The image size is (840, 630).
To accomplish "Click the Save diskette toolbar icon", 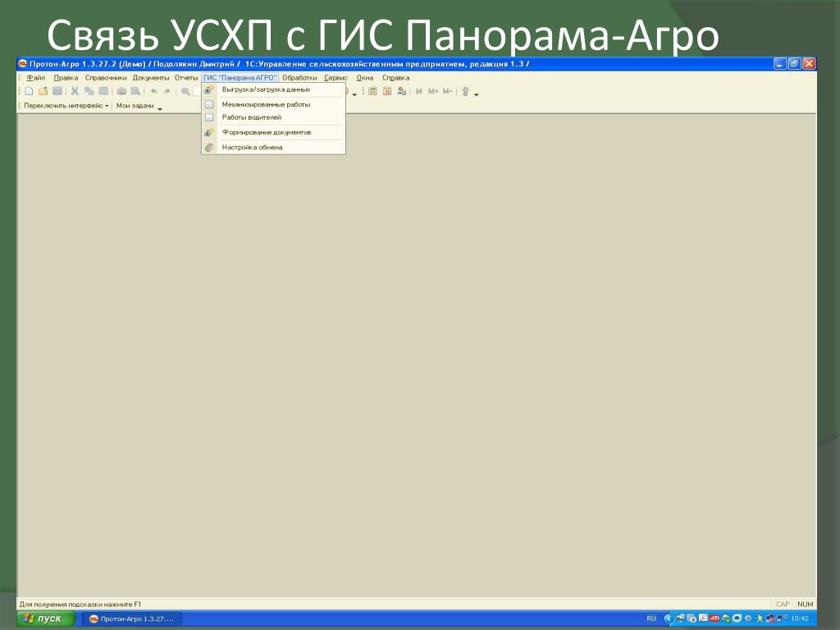I will 57,92.
